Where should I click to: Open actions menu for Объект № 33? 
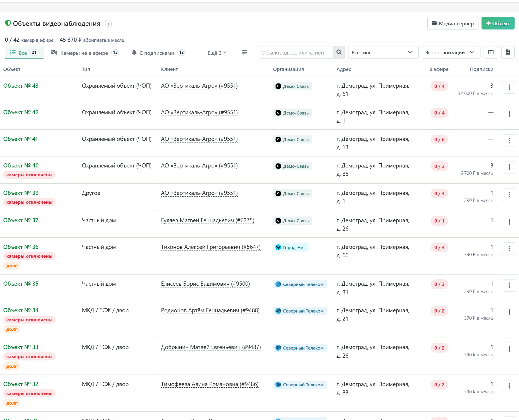[x=509, y=349]
